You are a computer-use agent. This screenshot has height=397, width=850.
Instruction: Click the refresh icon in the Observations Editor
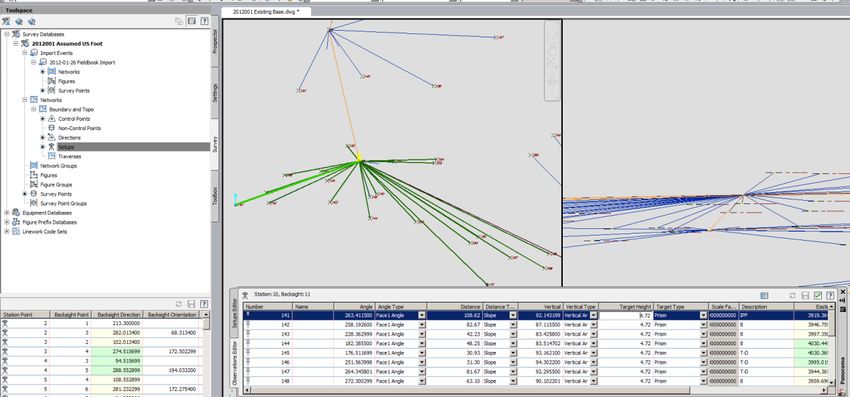793,296
